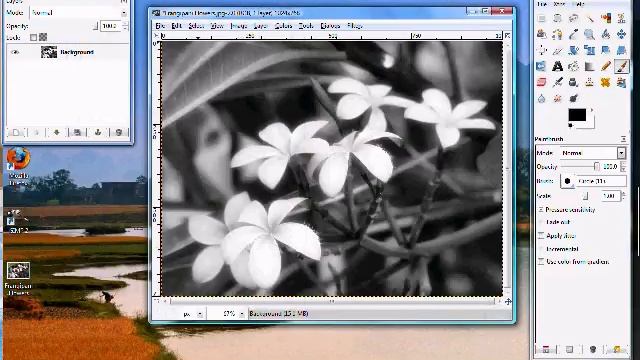The height and width of the screenshot is (360, 640).
Task: Select the Select by Color tool
Action: click(x=605, y=18)
